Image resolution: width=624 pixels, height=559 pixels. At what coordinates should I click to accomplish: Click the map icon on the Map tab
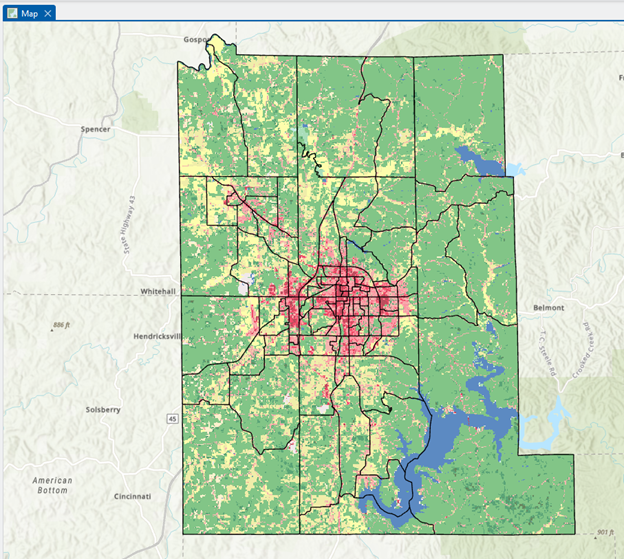point(11,12)
